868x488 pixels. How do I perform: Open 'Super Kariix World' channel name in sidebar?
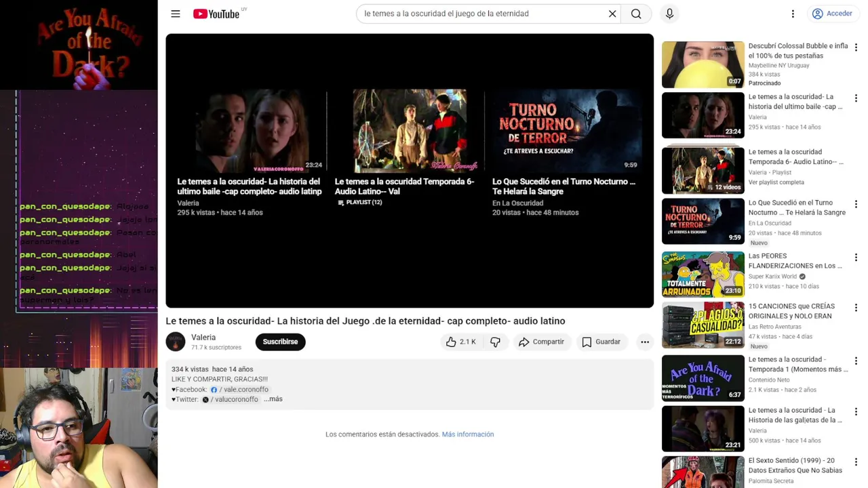click(772, 277)
